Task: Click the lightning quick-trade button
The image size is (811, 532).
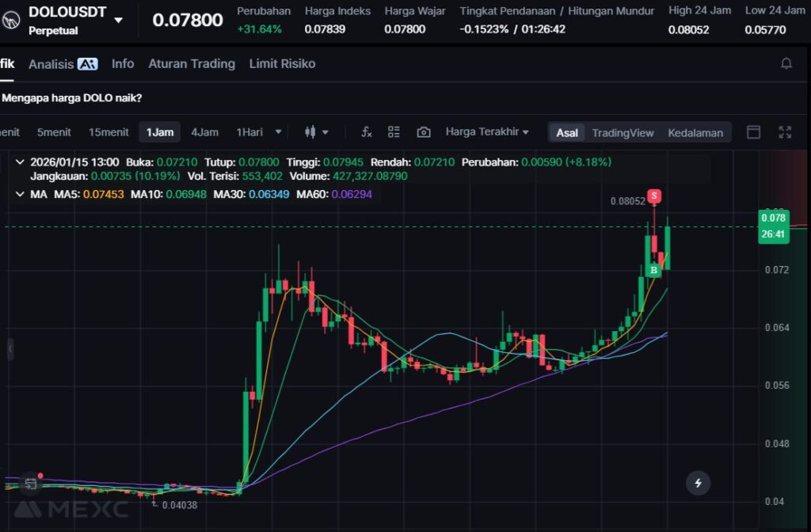Action: pyautogui.click(x=698, y=482)
